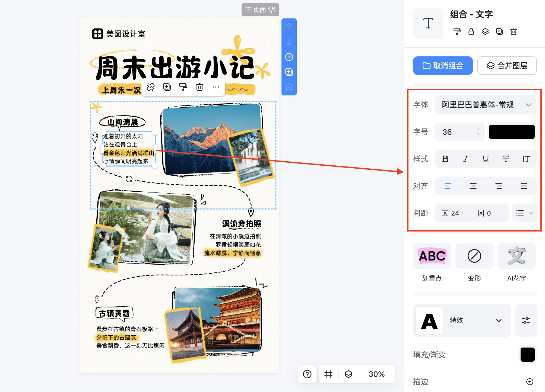Apply 变形 text warp effect
545x392 pixels.
tap(474, 256)
